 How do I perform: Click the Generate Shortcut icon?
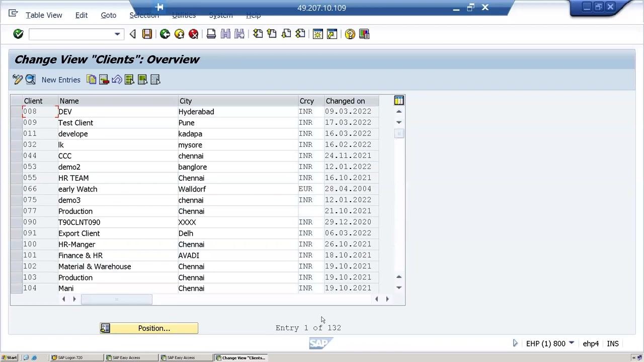(332, 34)
